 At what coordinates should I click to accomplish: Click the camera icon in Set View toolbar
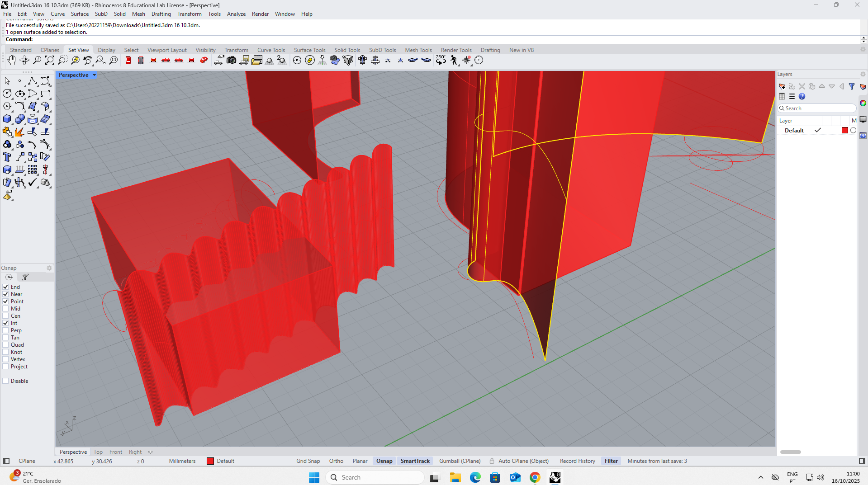232,60
